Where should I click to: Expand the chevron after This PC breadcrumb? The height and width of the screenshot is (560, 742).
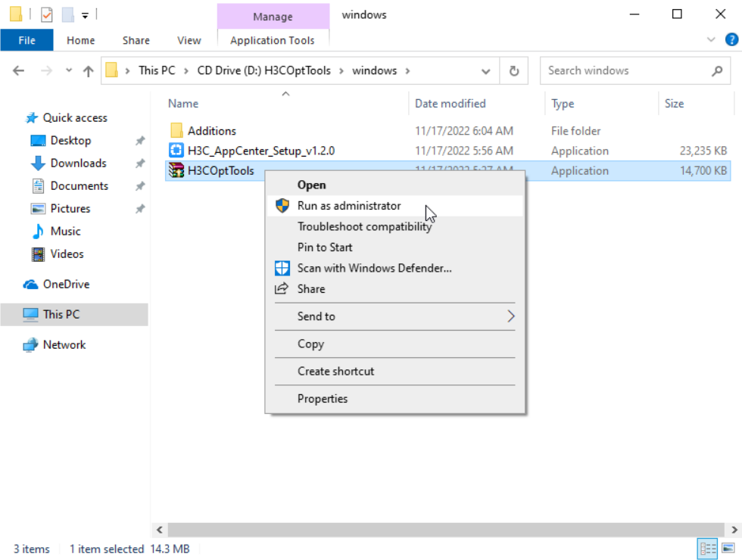pos(186,71)
